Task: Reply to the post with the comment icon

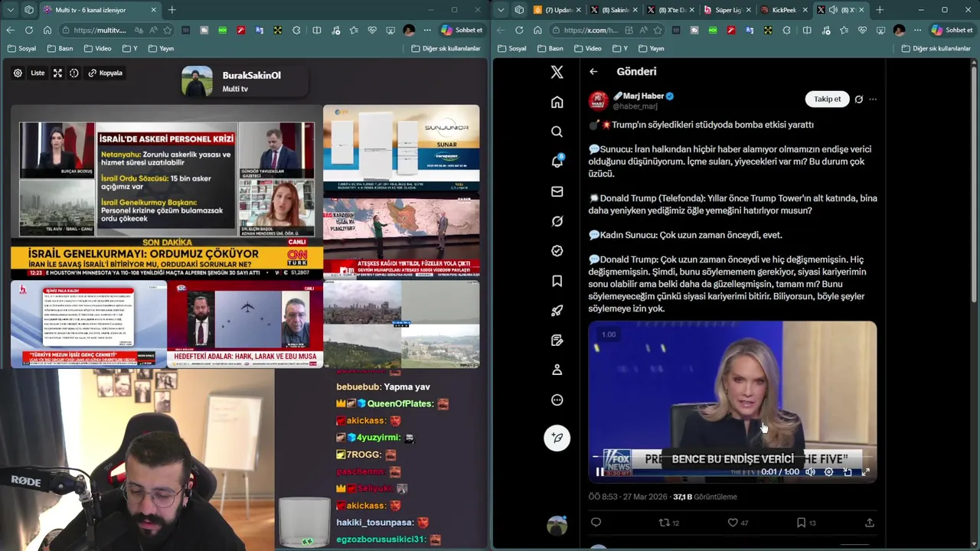Action: pyautogui.click(x=596, y=523)
